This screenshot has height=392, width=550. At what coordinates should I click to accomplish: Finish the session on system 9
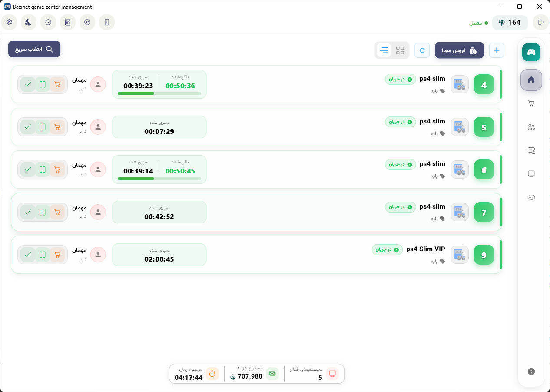tap(28, 255)
